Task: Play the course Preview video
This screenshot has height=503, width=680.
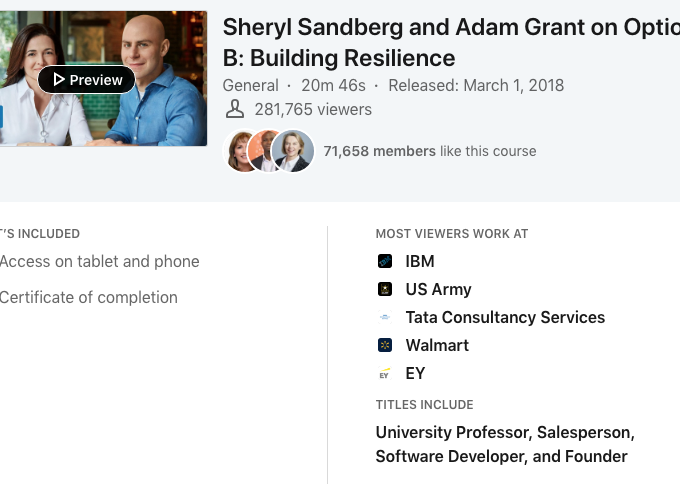Action: click(87, 80)
